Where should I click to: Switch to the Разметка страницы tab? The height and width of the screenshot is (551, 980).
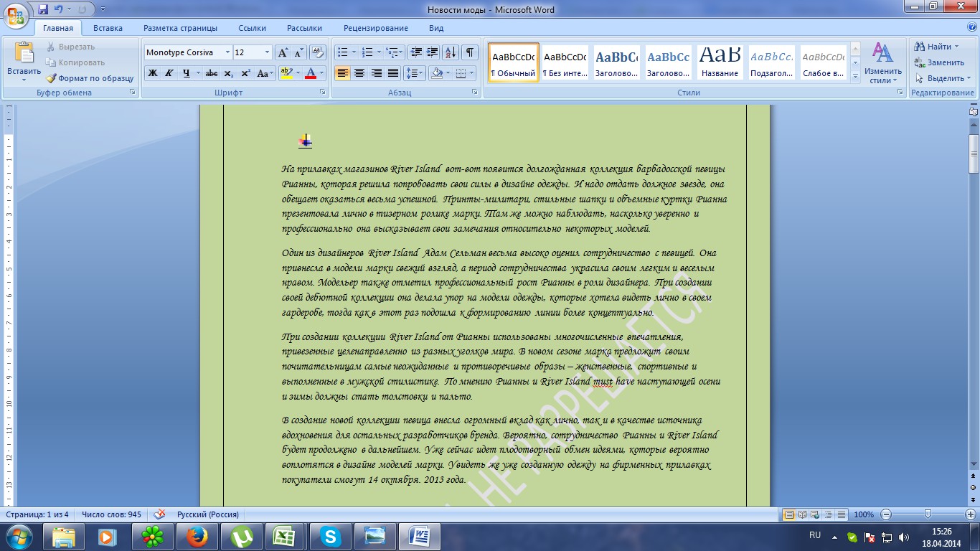click(180, 28)
